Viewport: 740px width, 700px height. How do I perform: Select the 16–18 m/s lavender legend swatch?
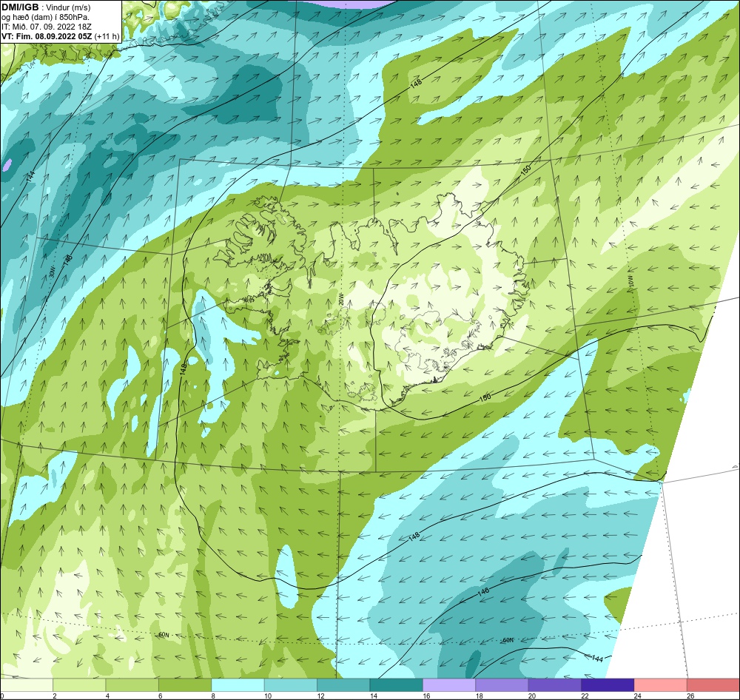pos(449,684)
